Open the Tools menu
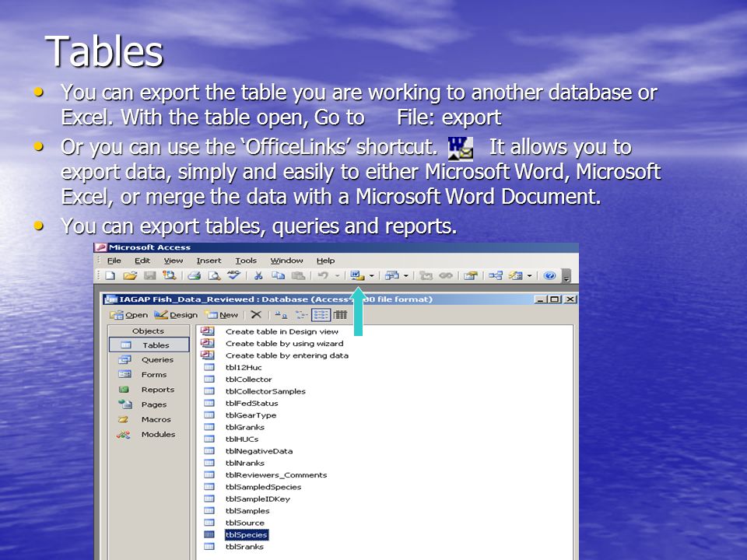The height and width of the screenshot is (560, 747). pos(246,261)
